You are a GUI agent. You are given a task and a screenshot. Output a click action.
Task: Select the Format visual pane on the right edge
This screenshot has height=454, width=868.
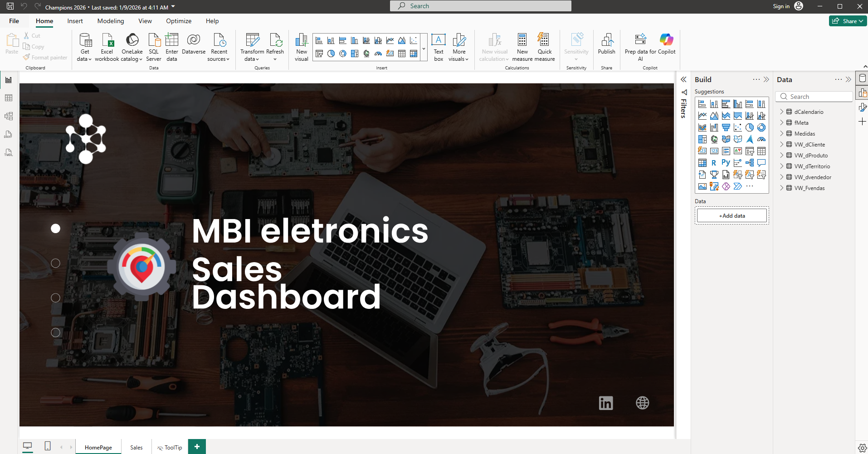click(x=862, y=107)
